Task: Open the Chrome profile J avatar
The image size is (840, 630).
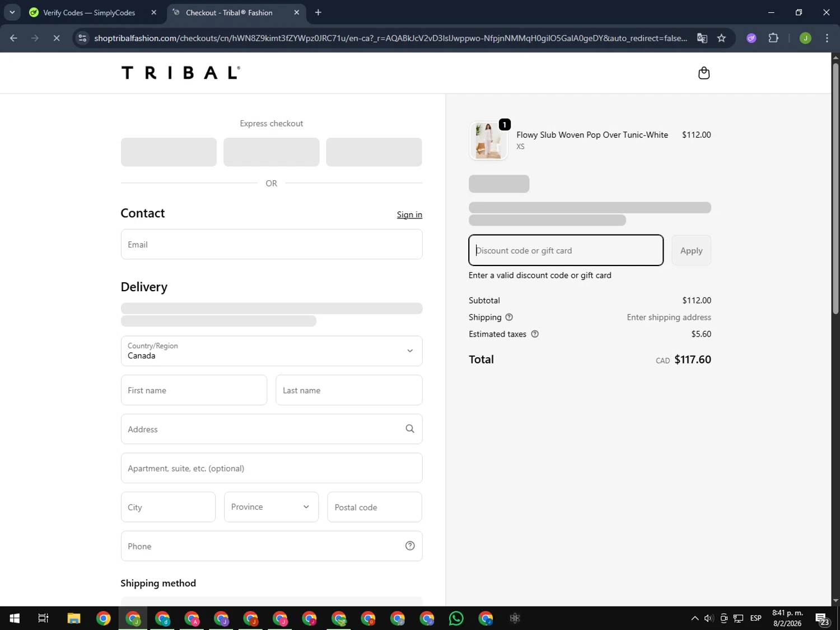Action: 805,38
